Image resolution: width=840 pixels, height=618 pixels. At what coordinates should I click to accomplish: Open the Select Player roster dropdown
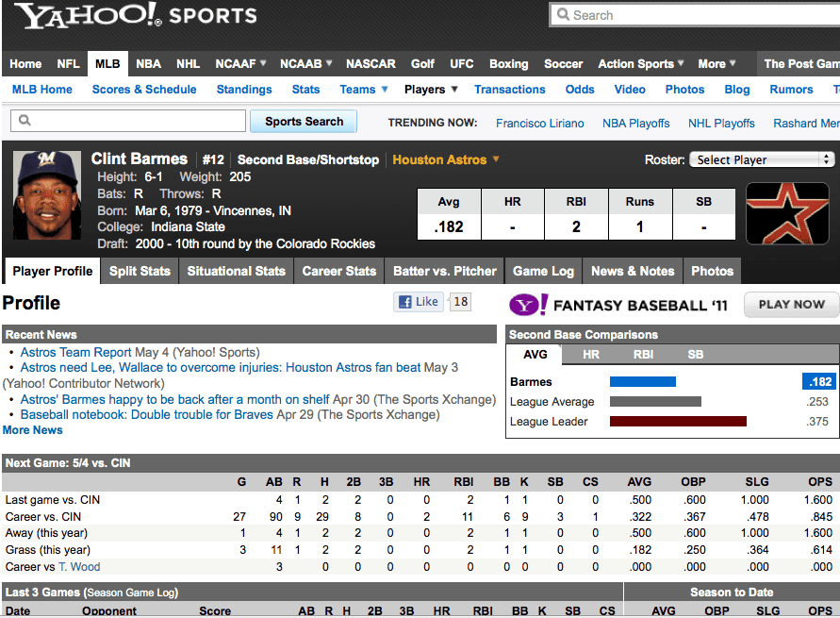(x=762, y=159)
